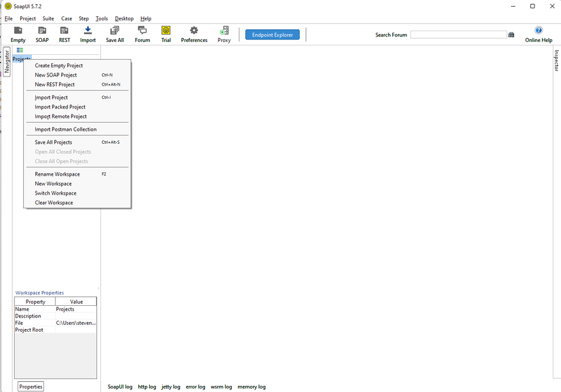Open the Desktop menu
The width and height of the screenshot is (561, 392).
(x=124, y=18)
